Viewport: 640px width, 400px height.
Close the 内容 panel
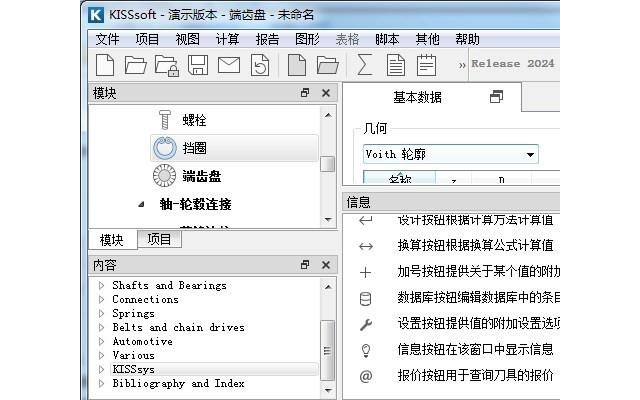(326, 265)
